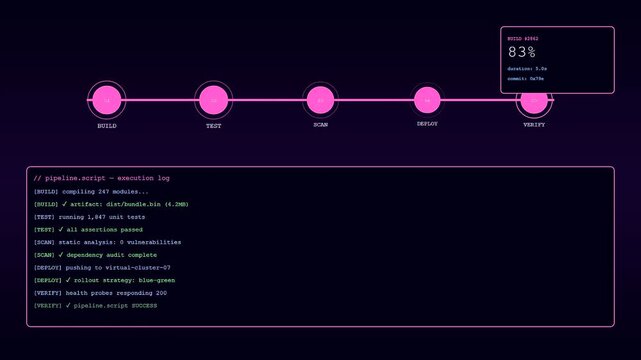
Task: Click the VERIFY stage label
Action: coord(534,125)
